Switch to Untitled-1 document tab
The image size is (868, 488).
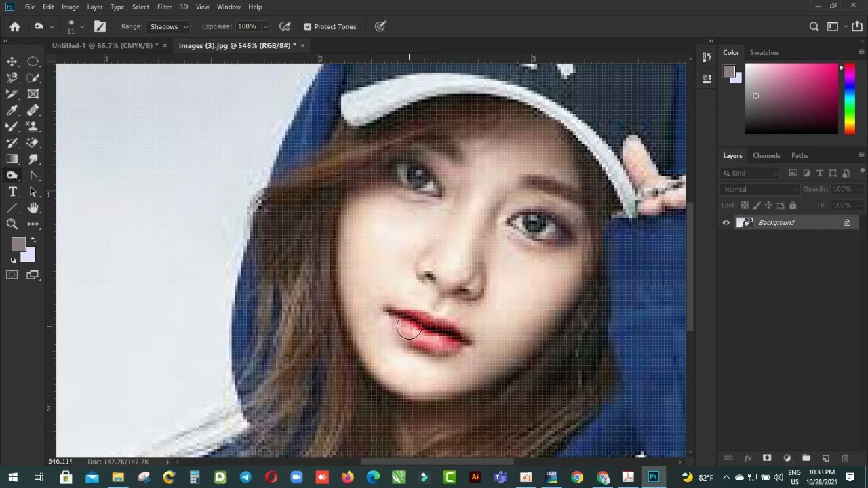(x=104, y=46)
